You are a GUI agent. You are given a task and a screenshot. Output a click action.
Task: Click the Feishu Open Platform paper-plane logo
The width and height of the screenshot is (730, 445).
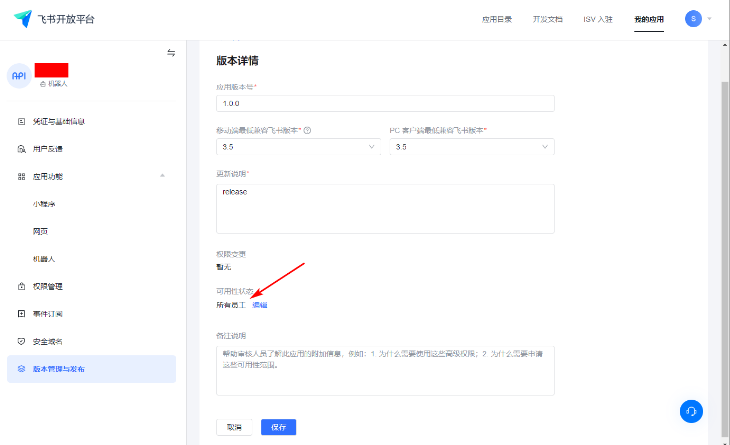tap(23, 19)
